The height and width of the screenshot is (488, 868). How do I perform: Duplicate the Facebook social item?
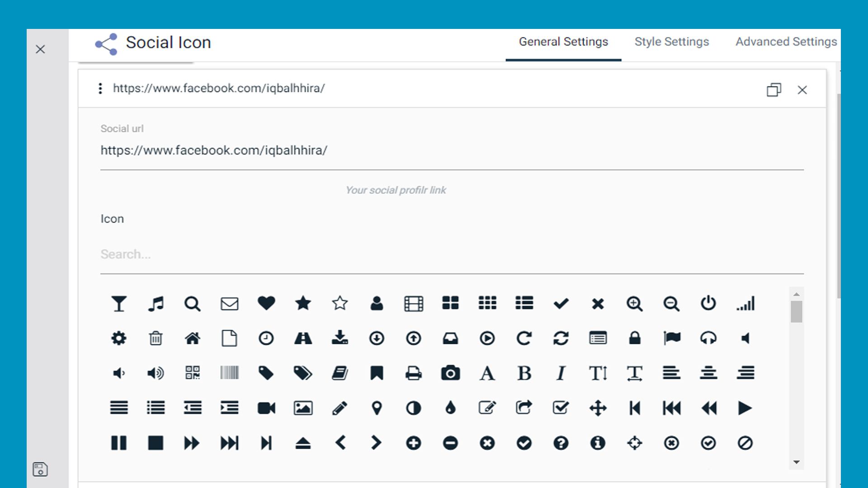pos(774,90)
